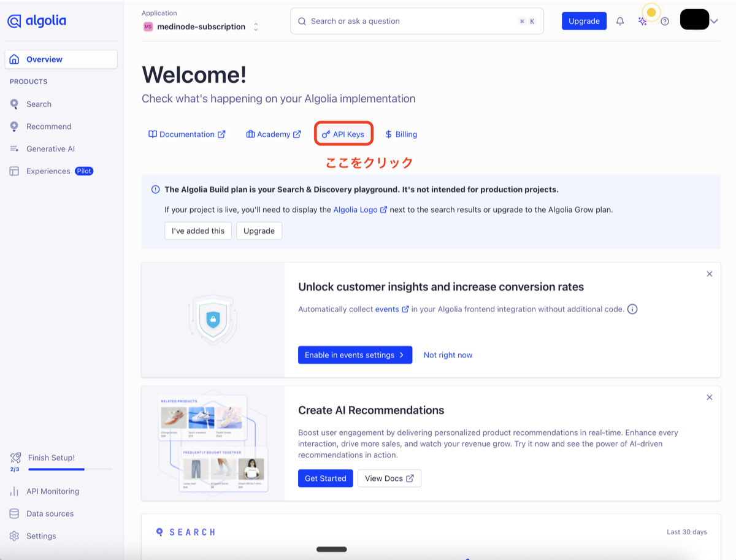Click the Data sources database icon
The image size is (736, 560).
click(14, 513)
